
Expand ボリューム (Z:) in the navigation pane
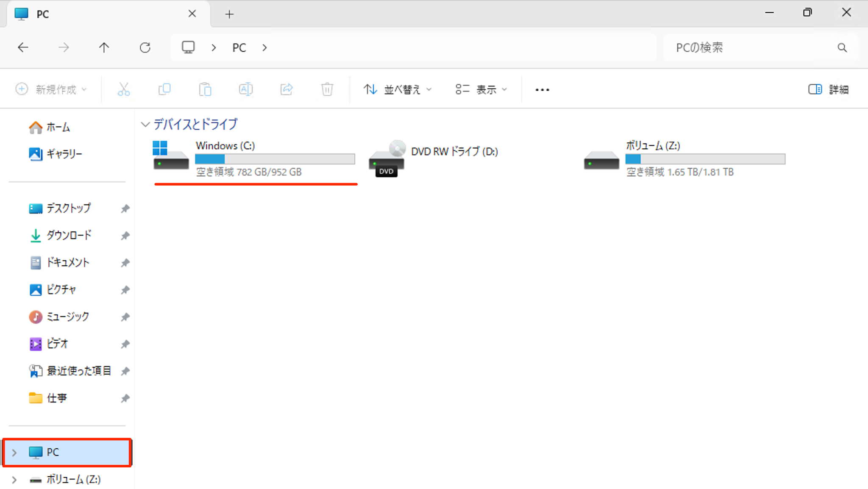coord(14,479)
